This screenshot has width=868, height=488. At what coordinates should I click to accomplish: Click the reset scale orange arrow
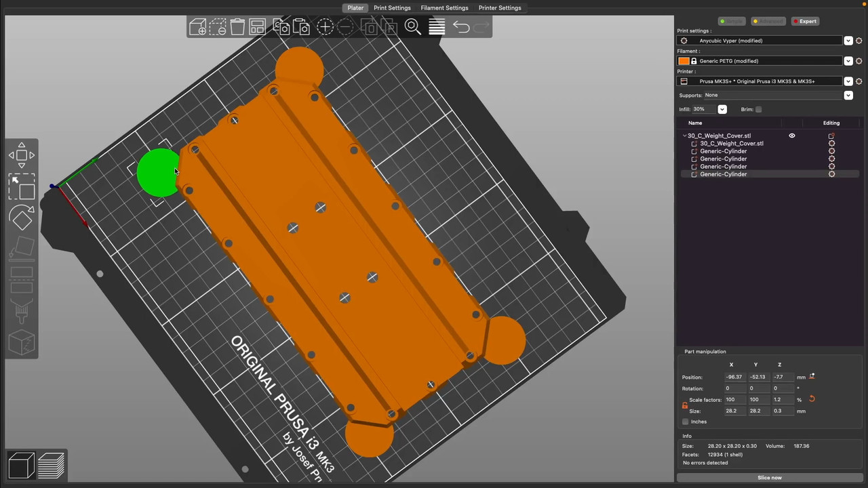[812, 399]
